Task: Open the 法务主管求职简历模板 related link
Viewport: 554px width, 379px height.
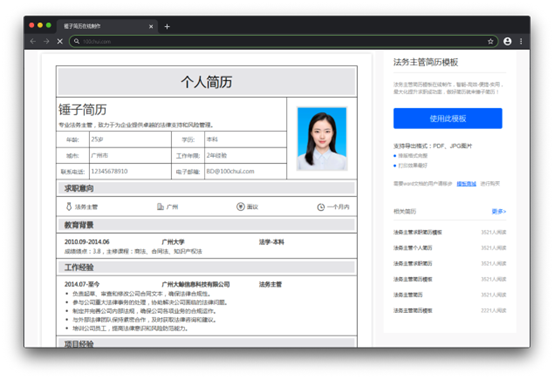Action: 418,232
